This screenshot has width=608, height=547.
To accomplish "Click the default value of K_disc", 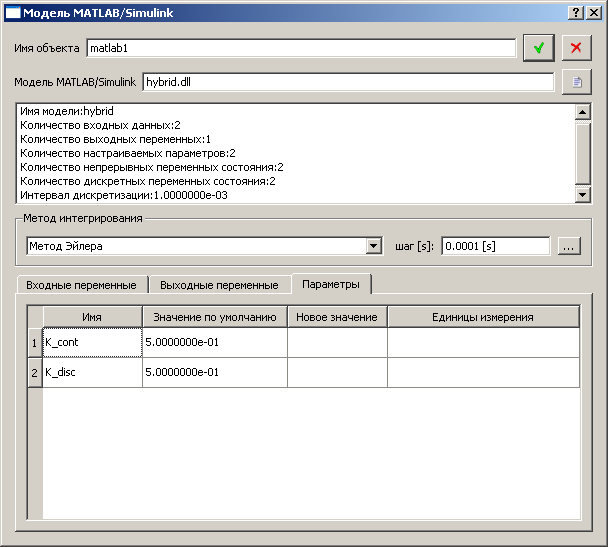I will pyautogui.click(x=215, y=373).
